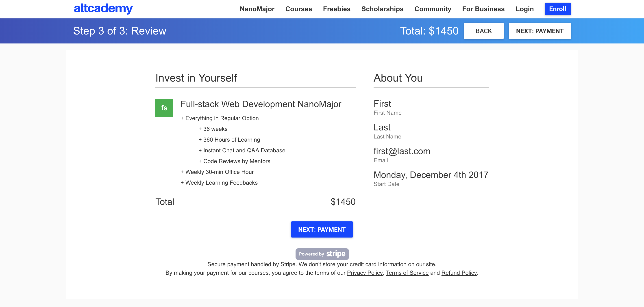Click the first@last.com email text
This screenshot has height=307, width=644.
point(402,151)
